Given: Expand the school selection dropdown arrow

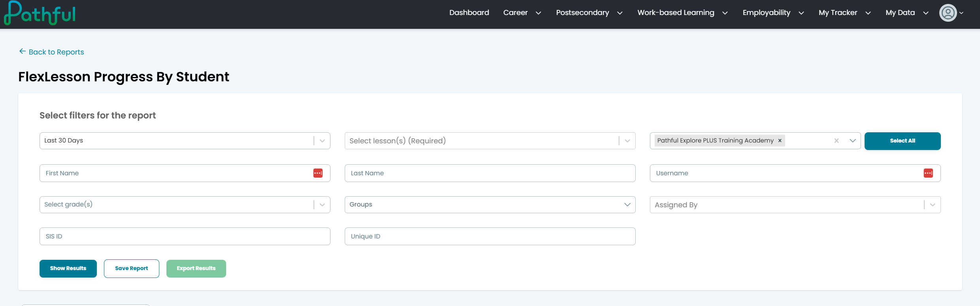Looking at the screenshot, I should (x=853, y=141).
